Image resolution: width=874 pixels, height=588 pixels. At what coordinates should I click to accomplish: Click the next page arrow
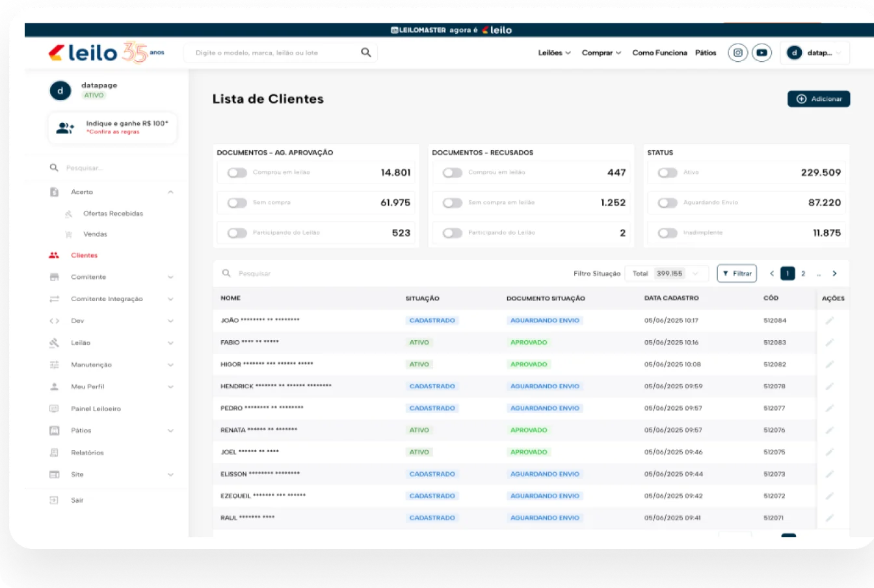pyautogui.click(x=834, y=274)
